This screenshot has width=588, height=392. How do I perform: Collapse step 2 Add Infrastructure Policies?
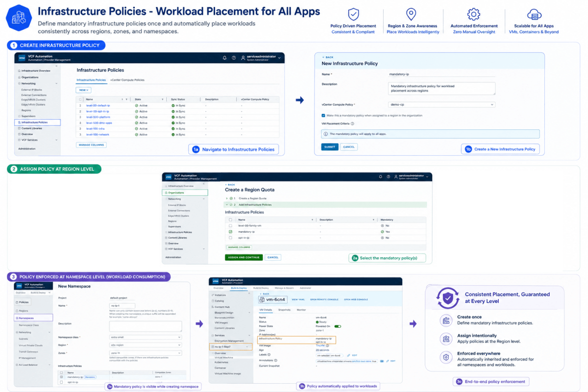pos(227,204)
